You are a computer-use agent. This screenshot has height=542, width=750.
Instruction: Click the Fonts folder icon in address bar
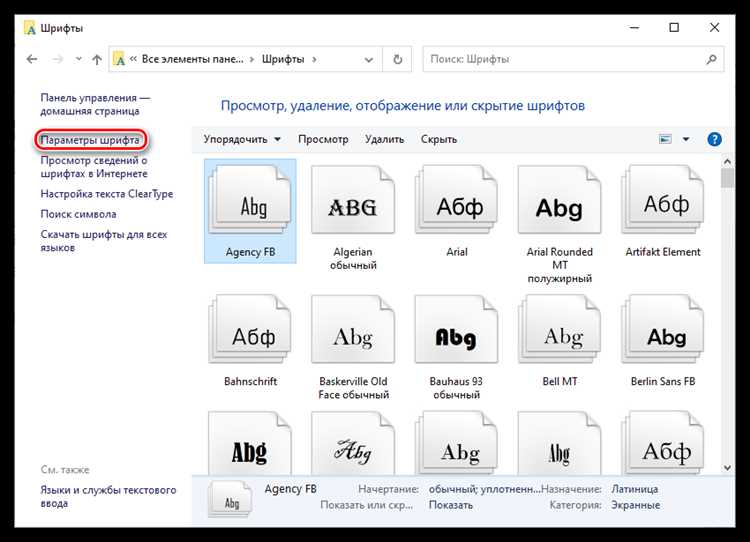[x=119, y=59]
